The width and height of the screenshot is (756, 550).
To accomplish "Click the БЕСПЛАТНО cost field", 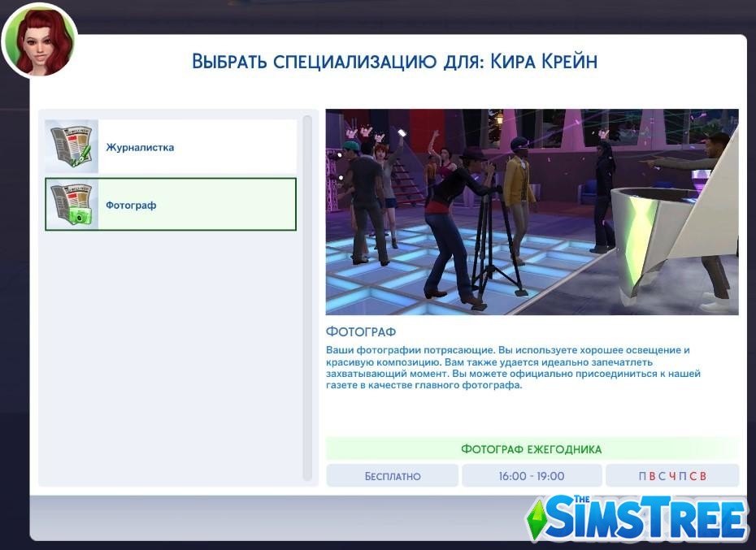I will pyautogui.click(x=393, y=476).
